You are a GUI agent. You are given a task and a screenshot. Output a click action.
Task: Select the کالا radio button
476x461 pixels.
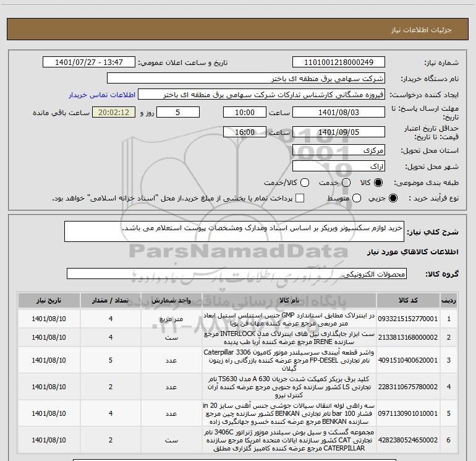click(x=378, y=183)
